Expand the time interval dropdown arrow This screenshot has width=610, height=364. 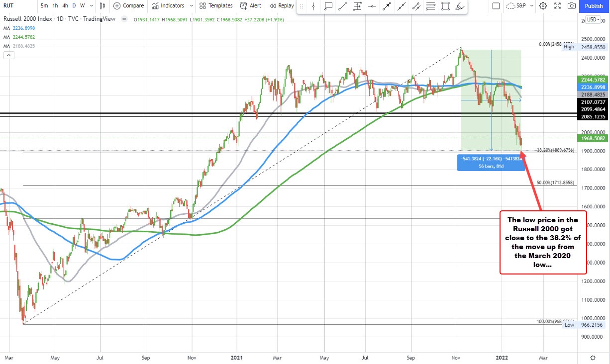(x=91, y=6)
